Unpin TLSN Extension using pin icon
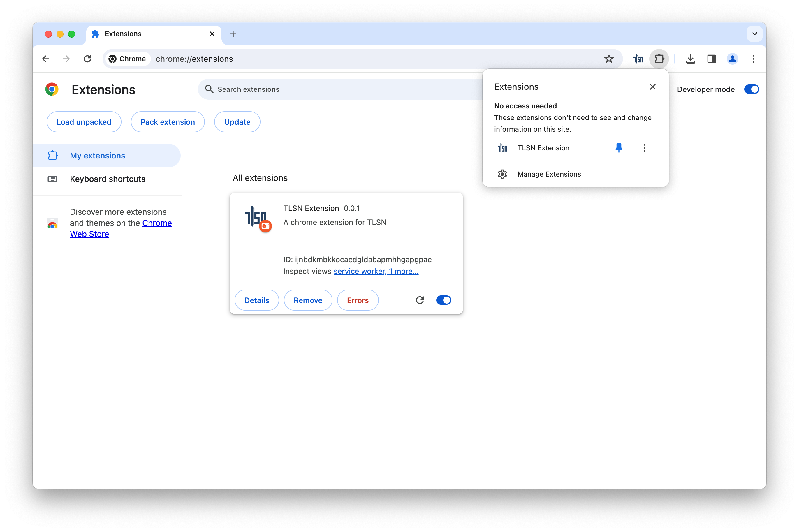Screen dimensions: 799x532 (619, 148)
